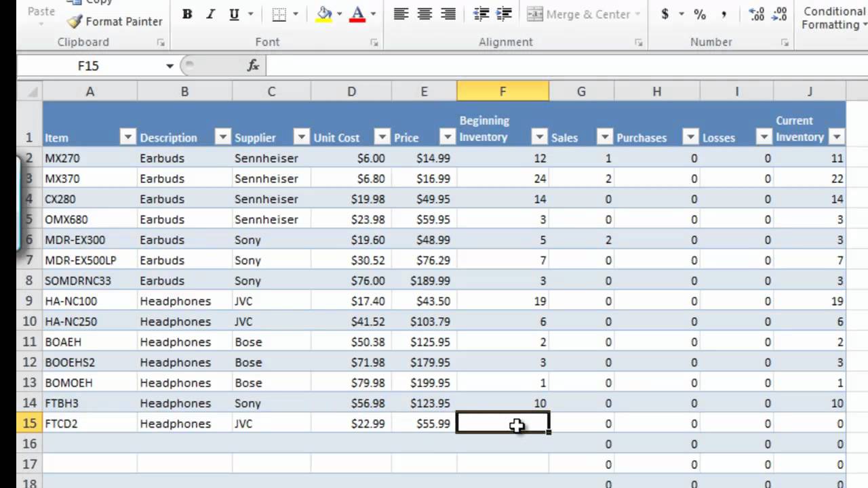Open the Merge & Center dropdown
Image resolution: width=868 pixels, height=488 pixels.
tap(638, 14)
